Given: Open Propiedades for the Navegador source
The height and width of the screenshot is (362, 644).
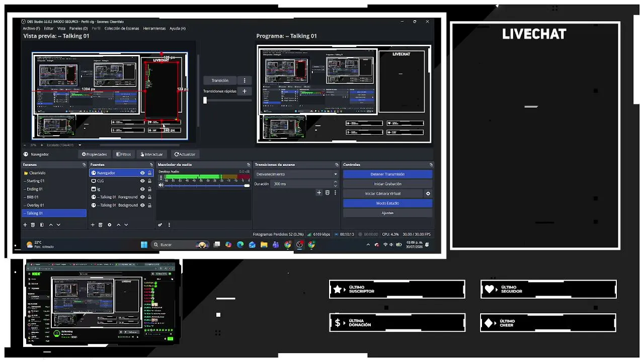Looking at the screenshot, I should click(x=94, y=154).
